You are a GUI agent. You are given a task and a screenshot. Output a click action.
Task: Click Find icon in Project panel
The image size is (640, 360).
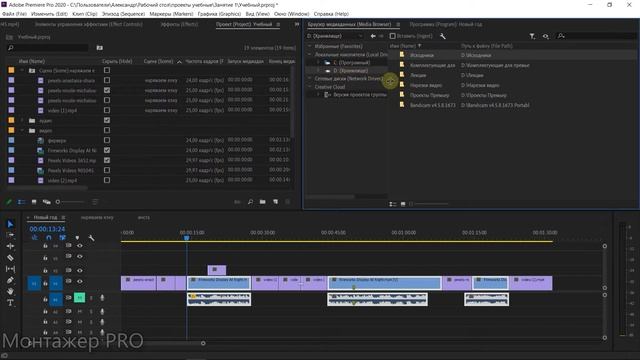coord(250,202)
